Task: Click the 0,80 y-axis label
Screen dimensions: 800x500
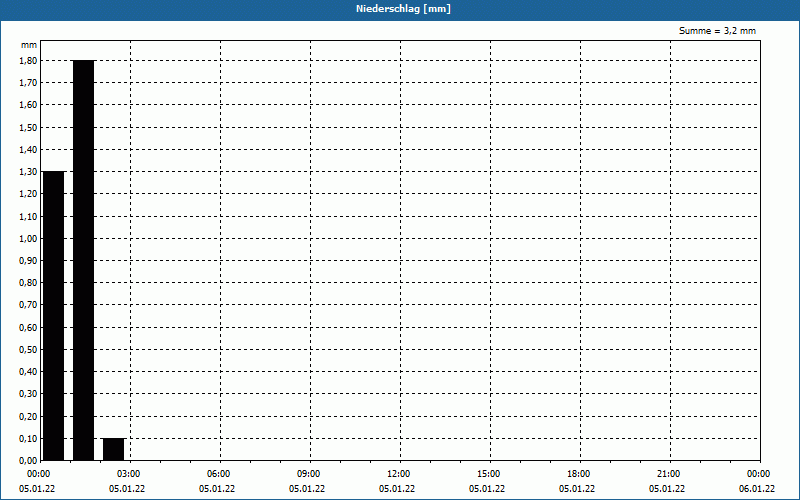Action: coord(28,283)
